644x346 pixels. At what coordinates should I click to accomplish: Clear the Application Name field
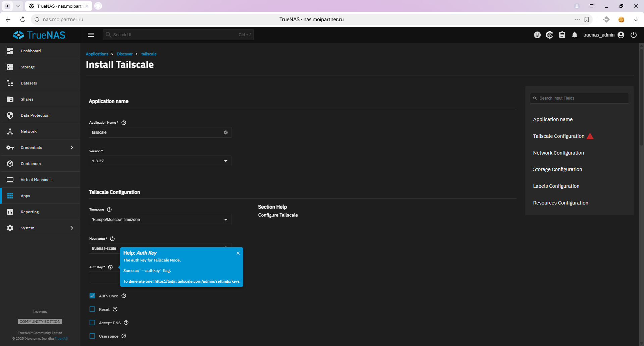[x=226, y=132]
